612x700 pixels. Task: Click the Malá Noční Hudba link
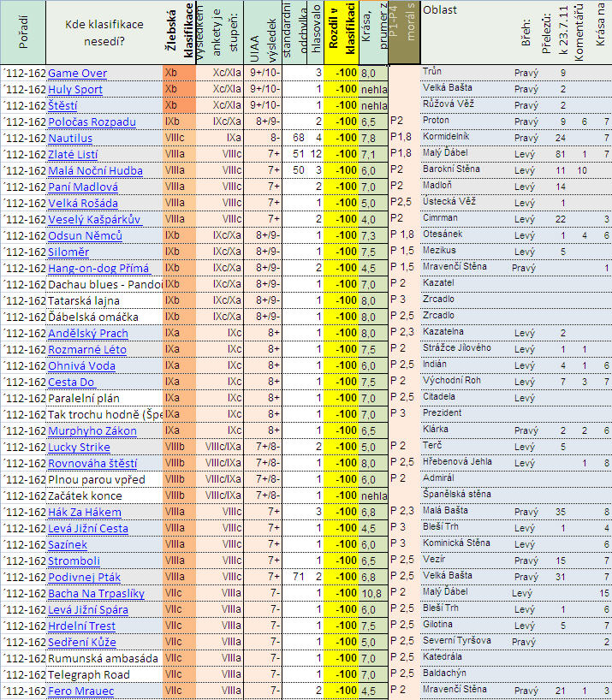(95, 170)
